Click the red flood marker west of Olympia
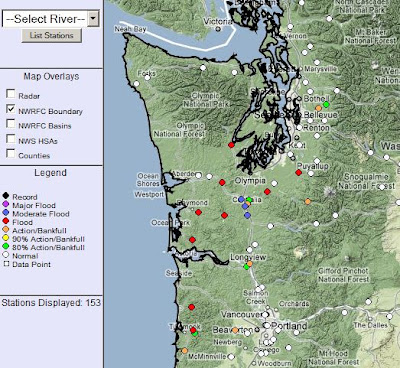This screenshot has height=368, width=400. pyautogui.click(x=222, y=182)
